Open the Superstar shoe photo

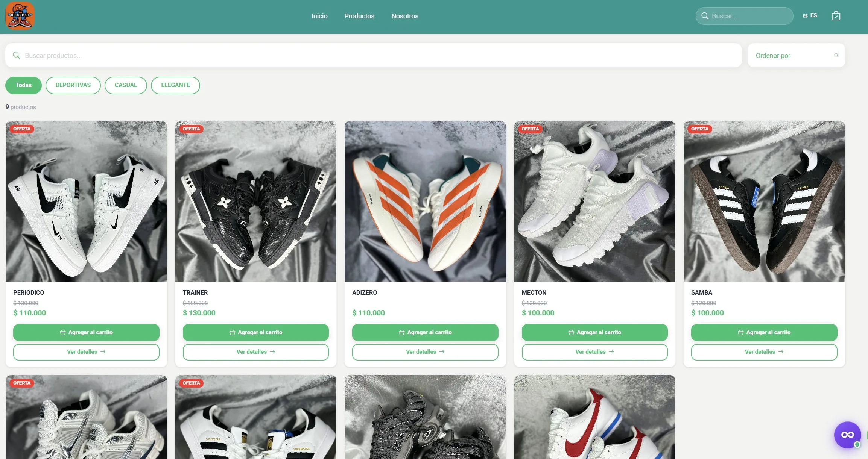pyautogui.click(x=256, y=417)
